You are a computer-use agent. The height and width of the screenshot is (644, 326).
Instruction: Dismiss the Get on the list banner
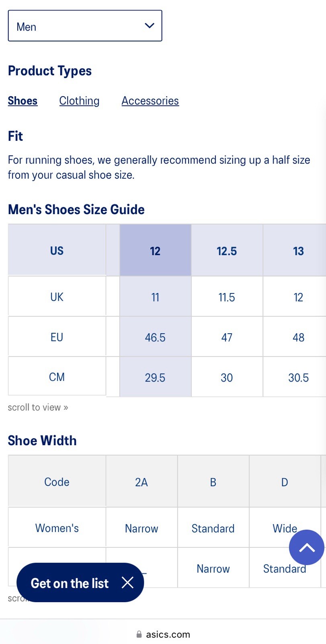click(x=127, y=582)
